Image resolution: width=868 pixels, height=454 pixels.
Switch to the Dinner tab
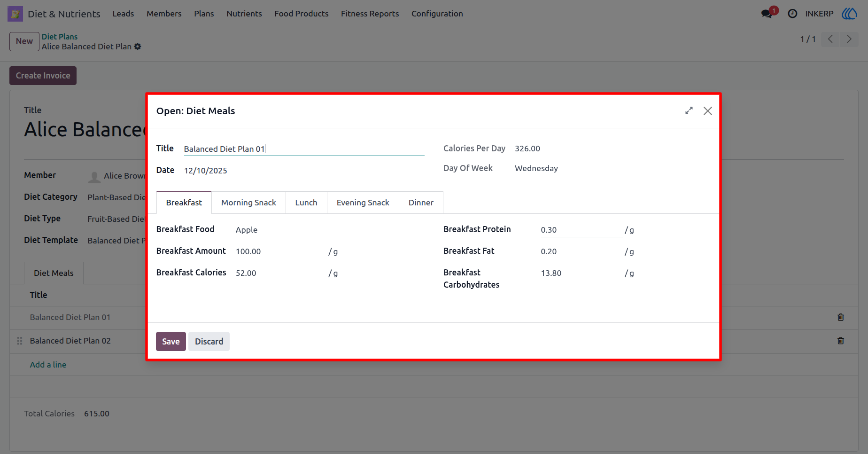click(421, 203)
